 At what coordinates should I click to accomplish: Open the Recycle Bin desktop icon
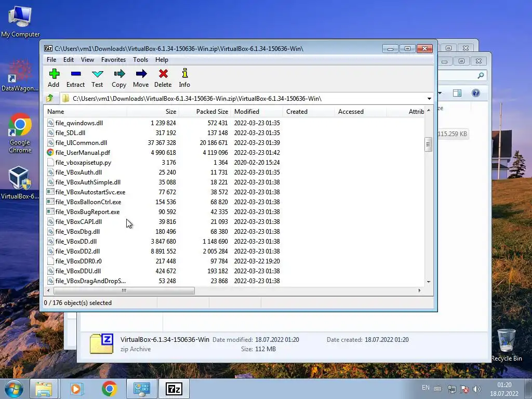(x=507, y=345)
